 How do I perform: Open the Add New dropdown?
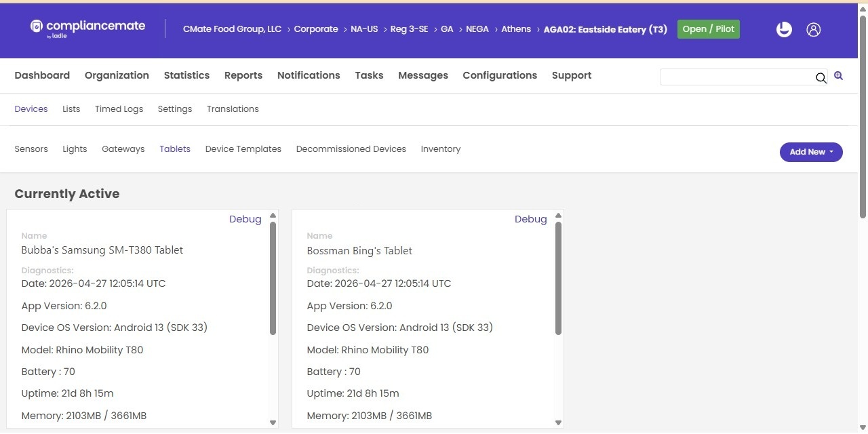811,152
